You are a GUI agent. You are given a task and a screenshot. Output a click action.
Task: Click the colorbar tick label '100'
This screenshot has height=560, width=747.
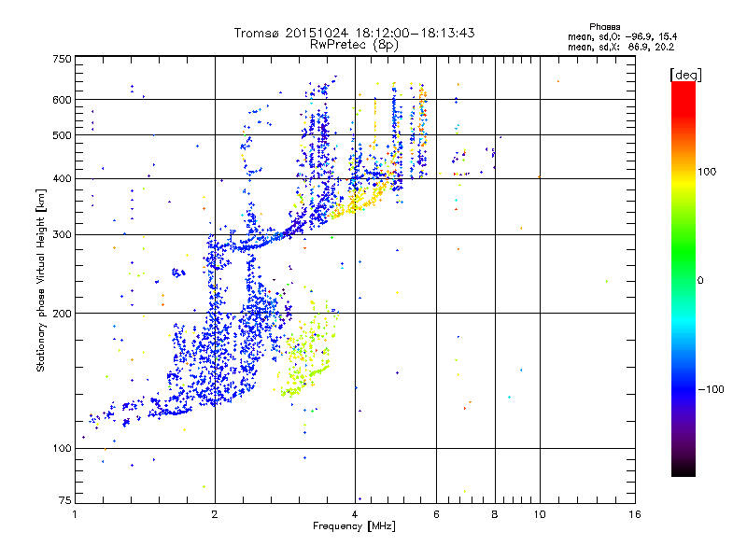pos(707,172)
